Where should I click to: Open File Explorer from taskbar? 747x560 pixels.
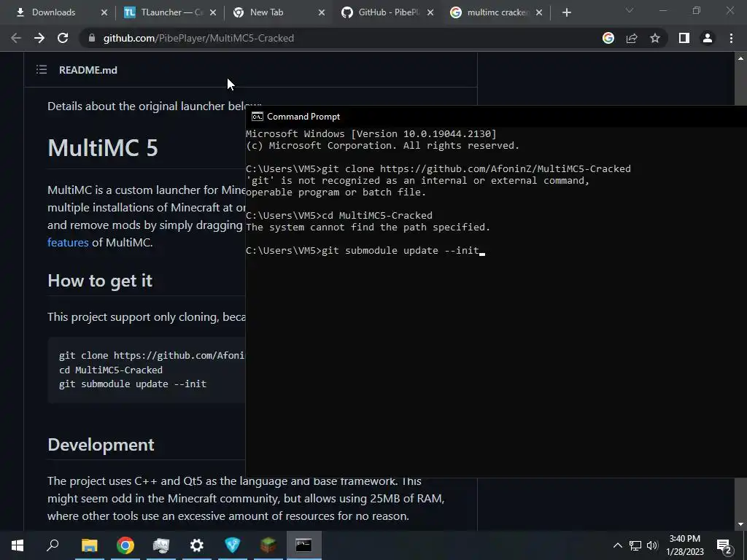pyautogui.click(x=89, y=545)
